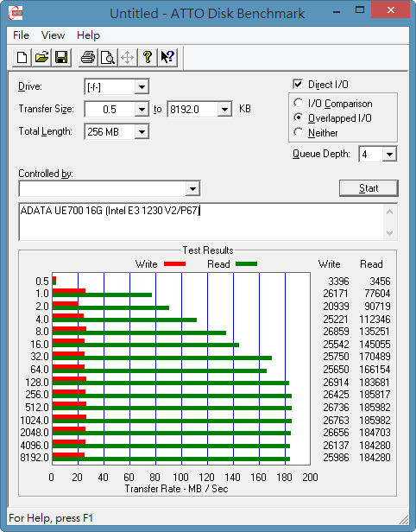Click the status bar help text
This screenshot has height=532, width=416.
51,518
